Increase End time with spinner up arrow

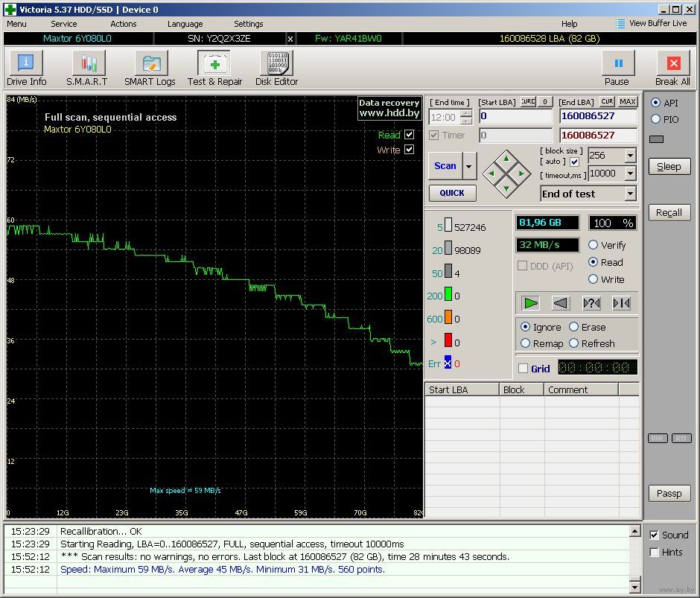[x=466, y=113]
